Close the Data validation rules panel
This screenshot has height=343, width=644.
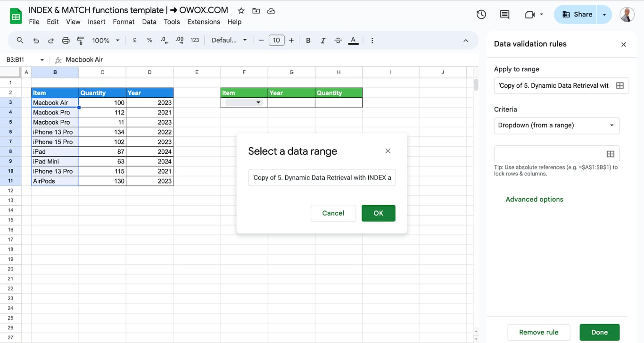pyautogui.click(x=624, y=44)
